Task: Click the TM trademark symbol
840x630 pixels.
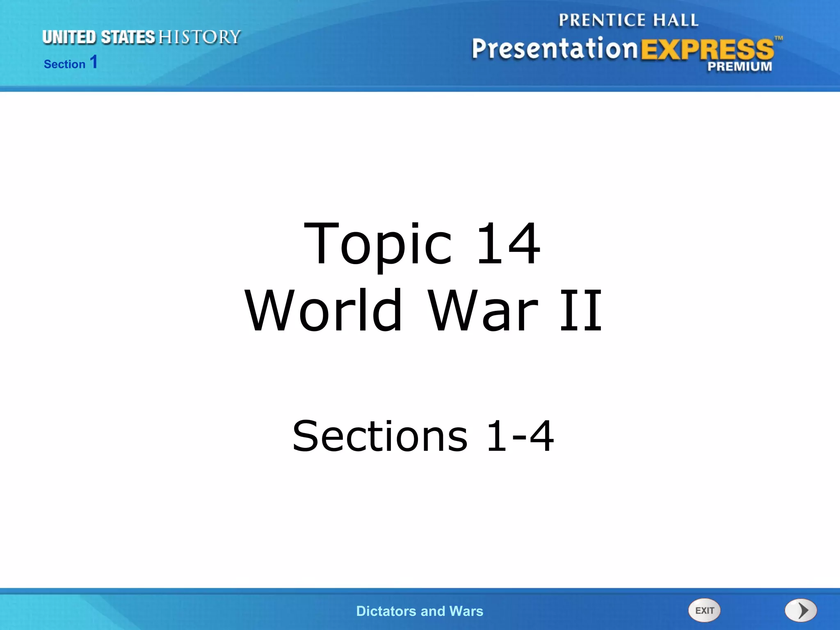Action: 778,38
